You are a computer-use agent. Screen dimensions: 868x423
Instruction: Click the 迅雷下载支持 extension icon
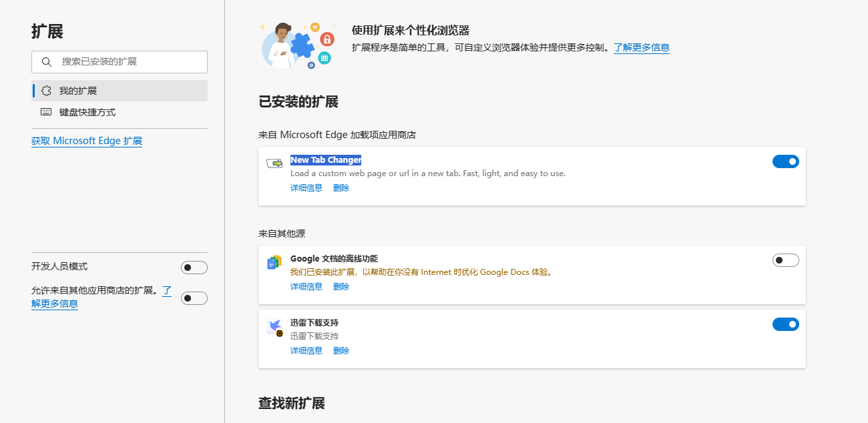click(x=274, y=327)
